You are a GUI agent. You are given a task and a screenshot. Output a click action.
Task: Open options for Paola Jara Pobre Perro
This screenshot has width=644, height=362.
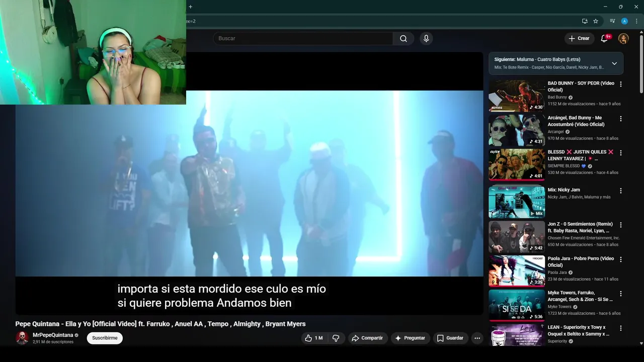tap(620, 259)
